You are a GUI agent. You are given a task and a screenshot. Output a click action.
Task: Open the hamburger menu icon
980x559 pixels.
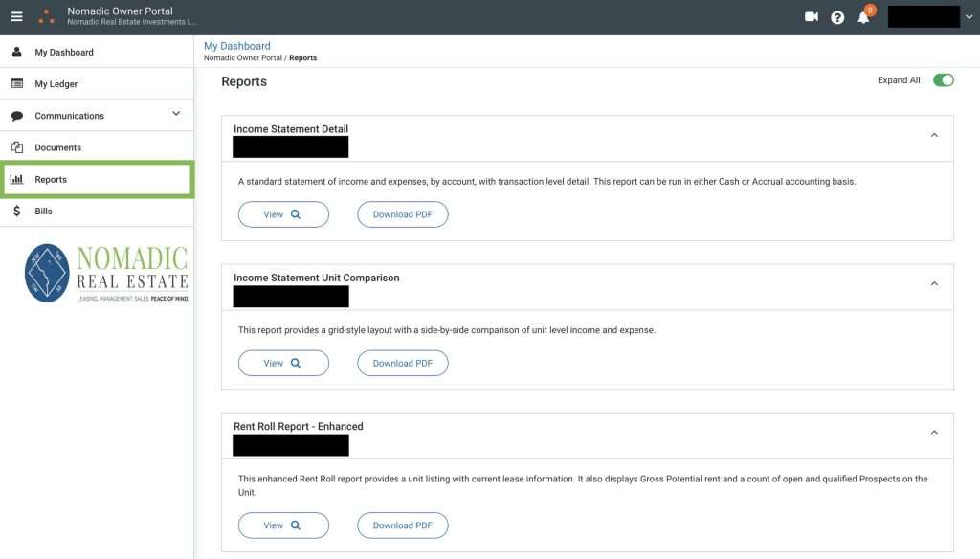[x=16, y=17]
